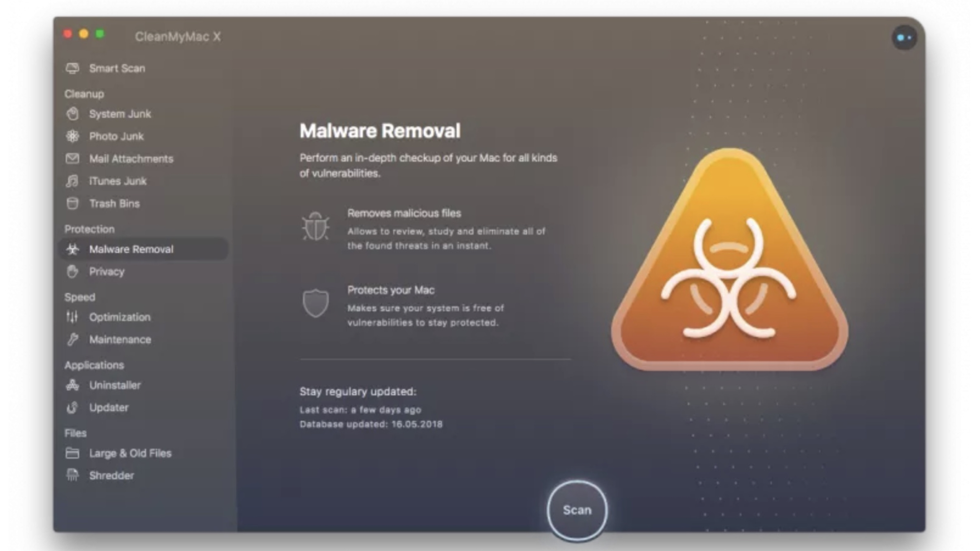Select the Large & Old Files tool
The height and width of the screenshot is (551, 980).
[x=130, y=453]
